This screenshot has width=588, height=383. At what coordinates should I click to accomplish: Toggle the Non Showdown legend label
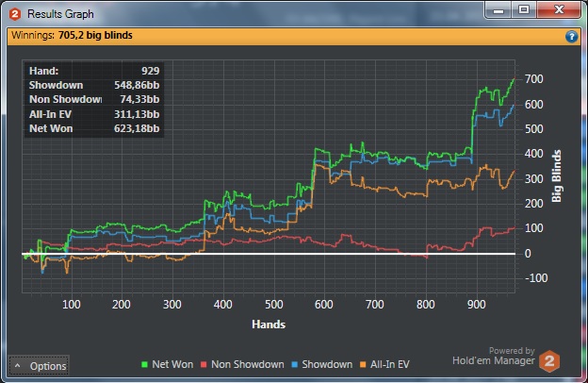(x=248, y=364)
